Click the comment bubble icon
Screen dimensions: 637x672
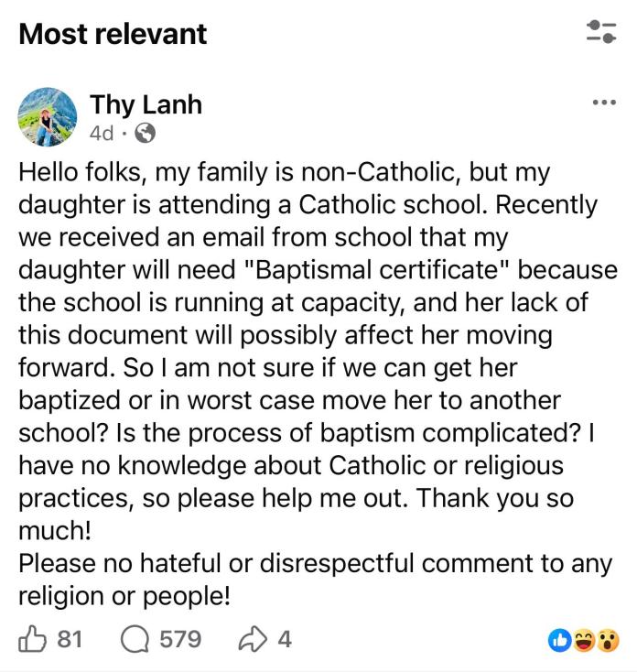pos(135,638)
